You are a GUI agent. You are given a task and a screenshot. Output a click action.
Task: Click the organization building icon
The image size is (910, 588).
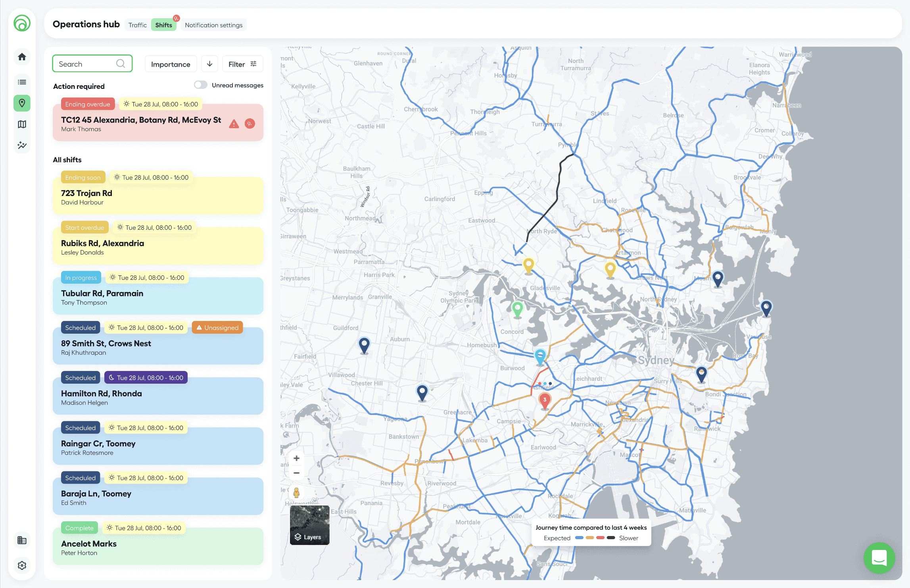[22, 540]
